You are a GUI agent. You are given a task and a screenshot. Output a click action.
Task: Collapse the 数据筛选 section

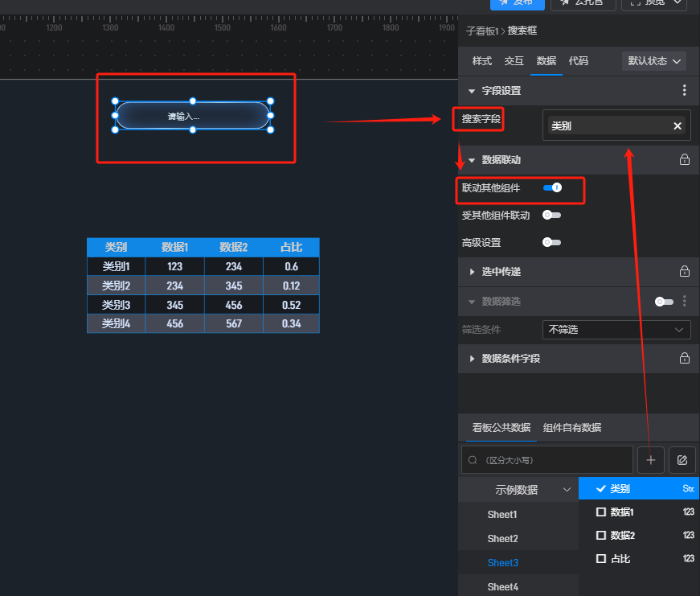[472, 302]
